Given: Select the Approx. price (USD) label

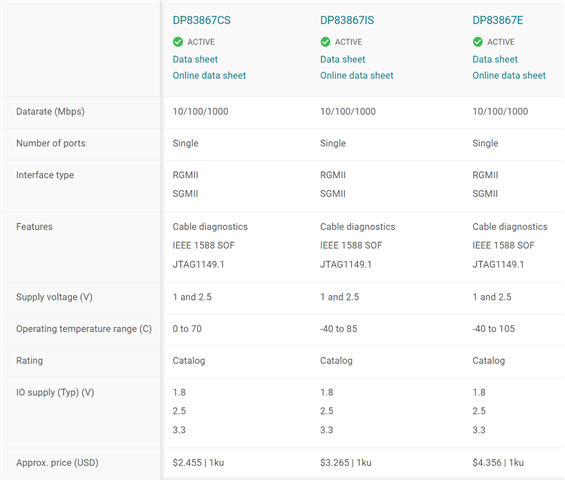Looking at the screenshot, I should click(x=57, y=462).
